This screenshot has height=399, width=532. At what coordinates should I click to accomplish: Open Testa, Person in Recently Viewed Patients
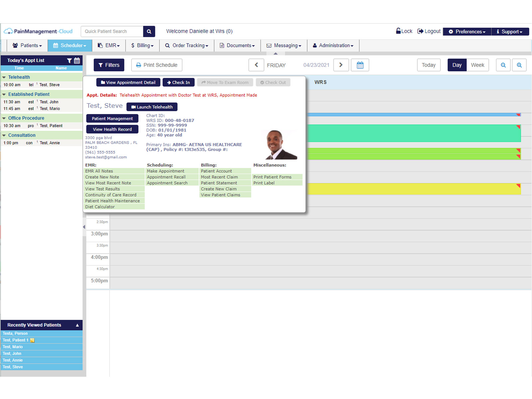[42, 333]
